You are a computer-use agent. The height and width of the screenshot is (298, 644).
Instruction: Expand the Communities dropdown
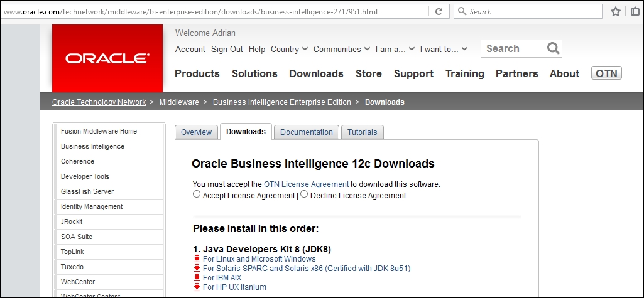click(x=342, y=49)
